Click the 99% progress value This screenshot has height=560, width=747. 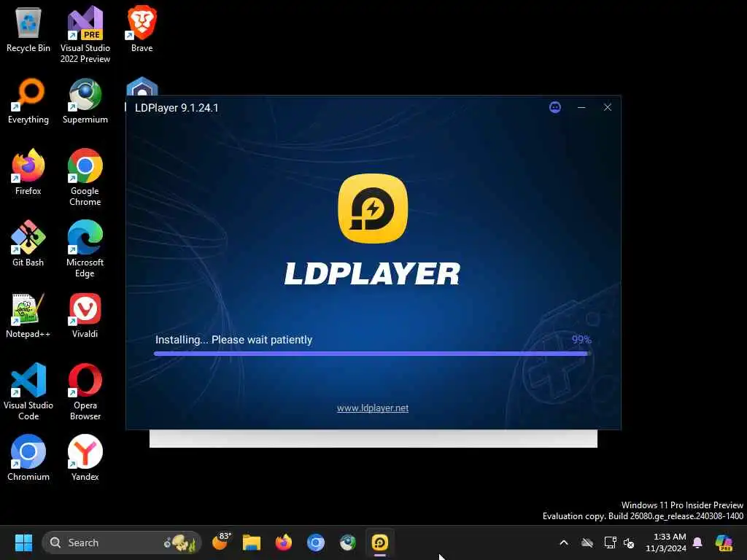point(581,340)
